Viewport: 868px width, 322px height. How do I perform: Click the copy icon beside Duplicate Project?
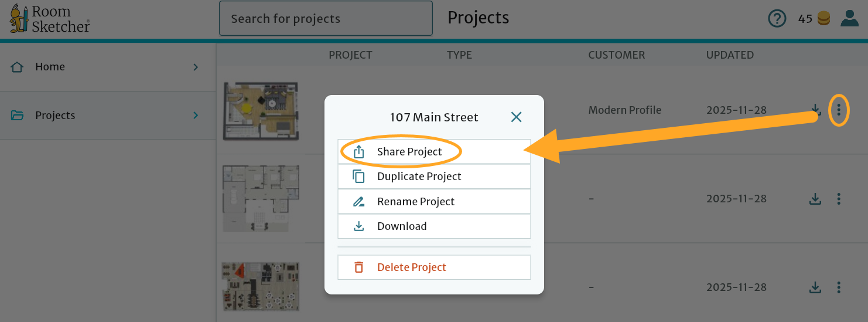tap(359, 177)
